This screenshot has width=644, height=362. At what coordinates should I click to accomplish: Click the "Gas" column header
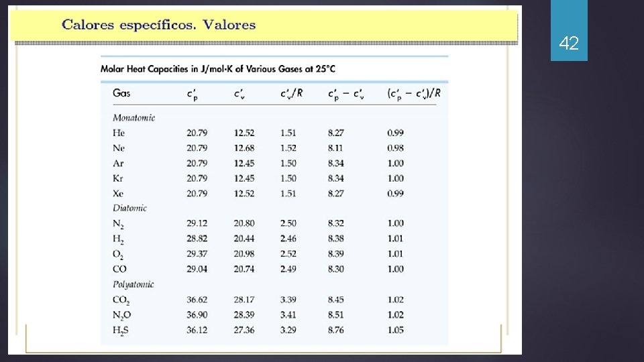coord(121,93)
